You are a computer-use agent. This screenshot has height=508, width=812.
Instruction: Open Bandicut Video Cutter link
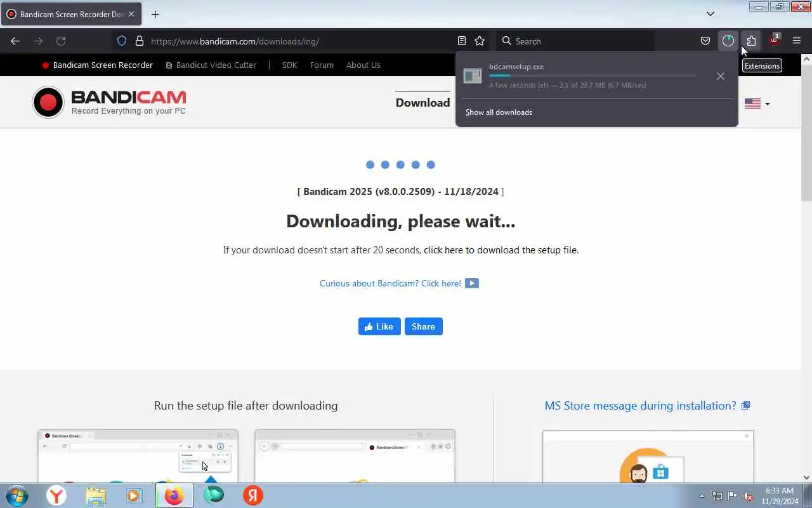(x=211, y=65)
